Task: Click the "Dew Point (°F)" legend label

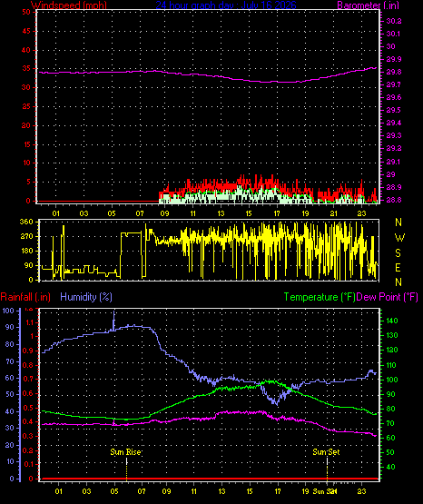Action: (388, 297)
